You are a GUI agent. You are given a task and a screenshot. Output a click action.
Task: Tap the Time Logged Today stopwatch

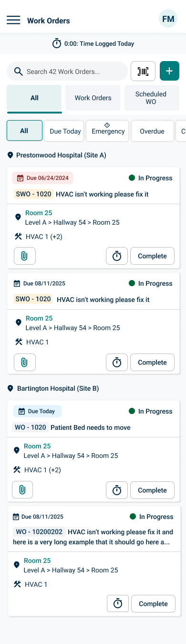pos(57,43)
